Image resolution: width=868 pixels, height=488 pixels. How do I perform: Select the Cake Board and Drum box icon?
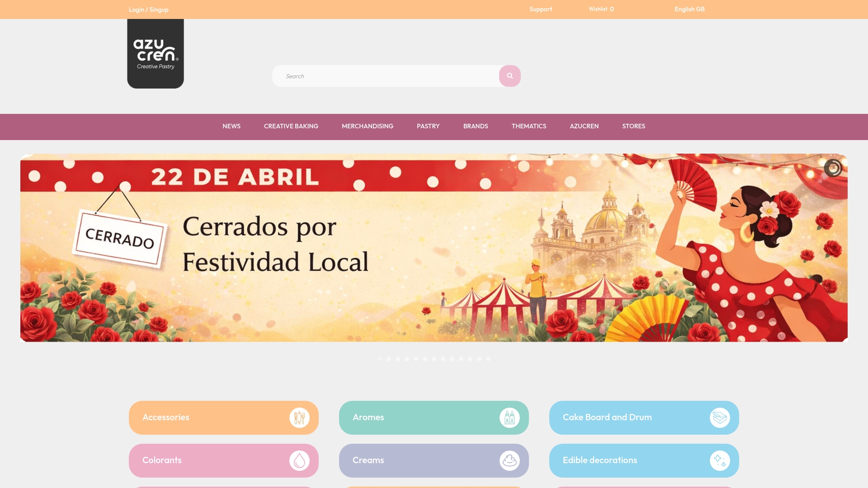click(720, 417)
